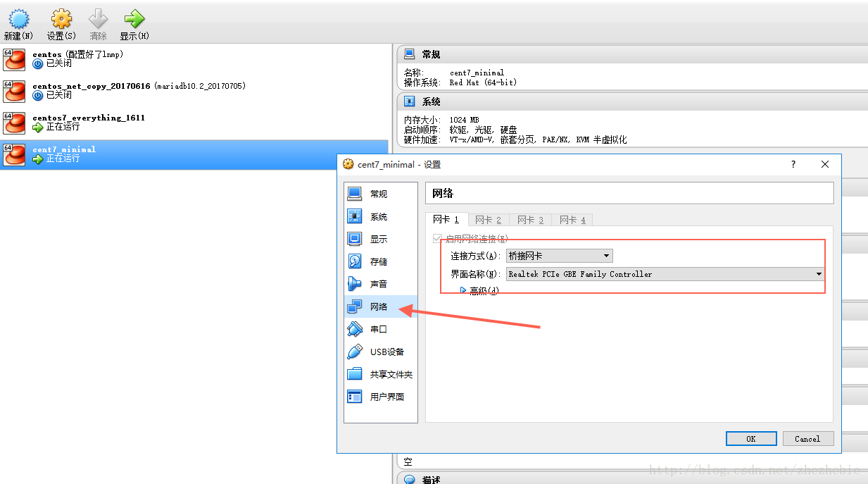Click the Cancel button in settings dialog
The image size is (868, 484).
808,438
